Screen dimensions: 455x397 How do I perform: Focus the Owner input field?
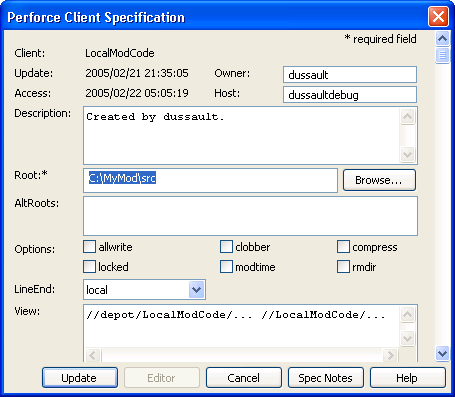[x=350, y=74]
